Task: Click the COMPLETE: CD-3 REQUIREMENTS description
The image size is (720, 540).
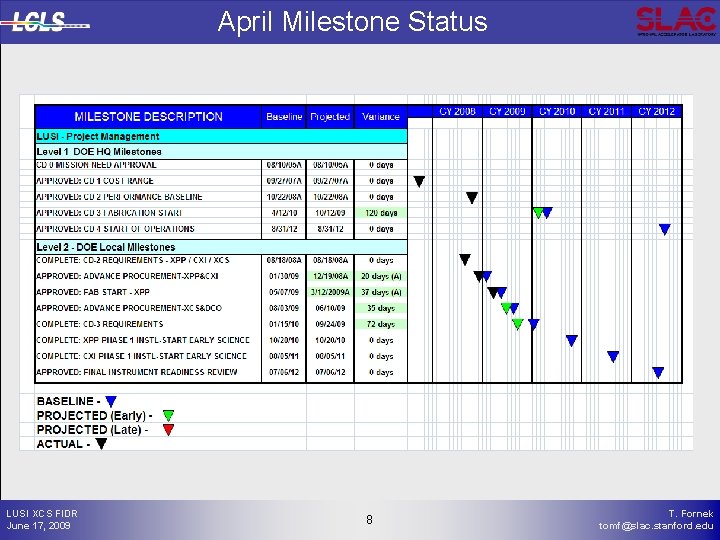Action: [100, 324]
